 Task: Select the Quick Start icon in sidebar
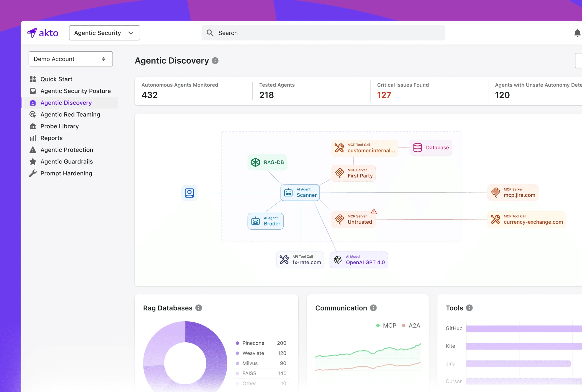[33, 79]
